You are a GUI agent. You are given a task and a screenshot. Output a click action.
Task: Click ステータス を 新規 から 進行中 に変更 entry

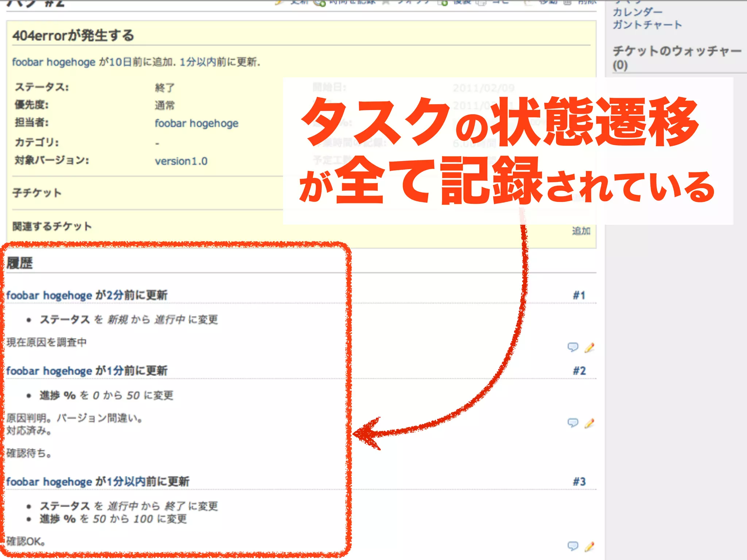[129, 320]
